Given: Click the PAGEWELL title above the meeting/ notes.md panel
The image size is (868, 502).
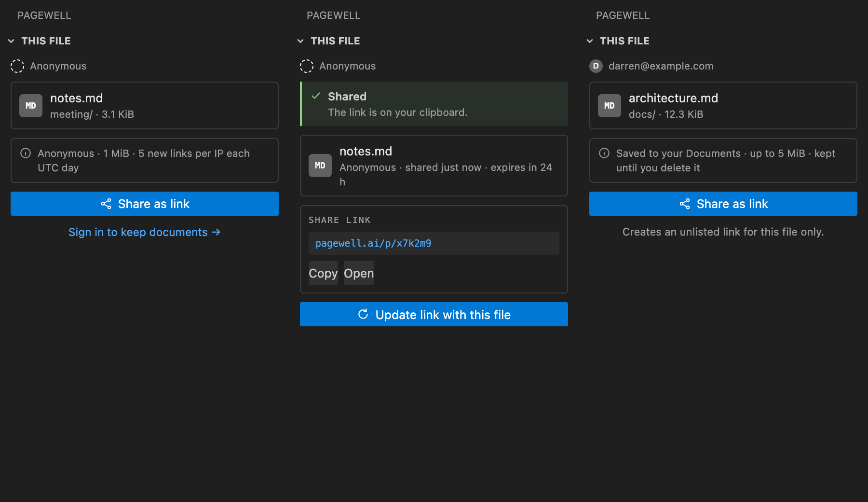Looking at the screenshot, I should point(44,15).
